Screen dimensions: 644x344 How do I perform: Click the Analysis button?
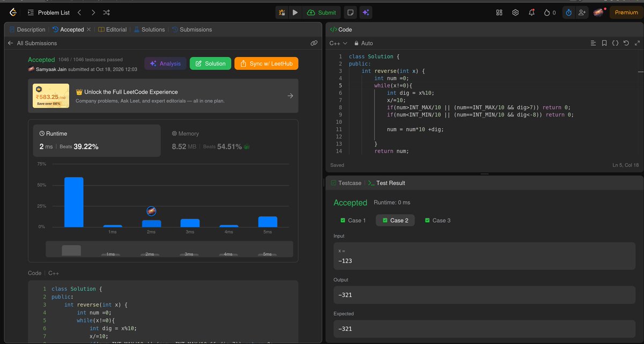[x=165, y=63]
